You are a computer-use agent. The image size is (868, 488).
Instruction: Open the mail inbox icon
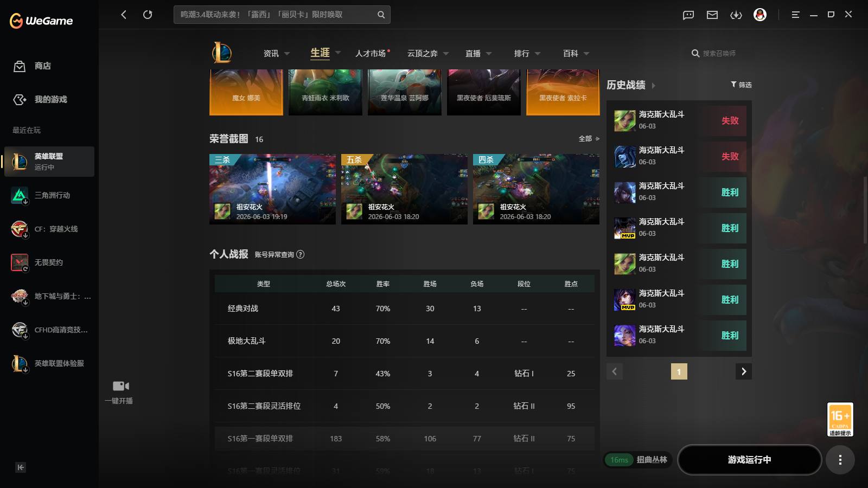coord(712,15)
